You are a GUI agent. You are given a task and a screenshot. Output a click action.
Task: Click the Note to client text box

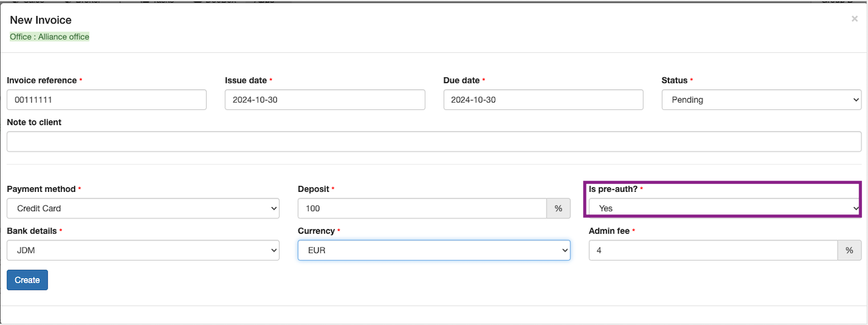pos(433,142)
